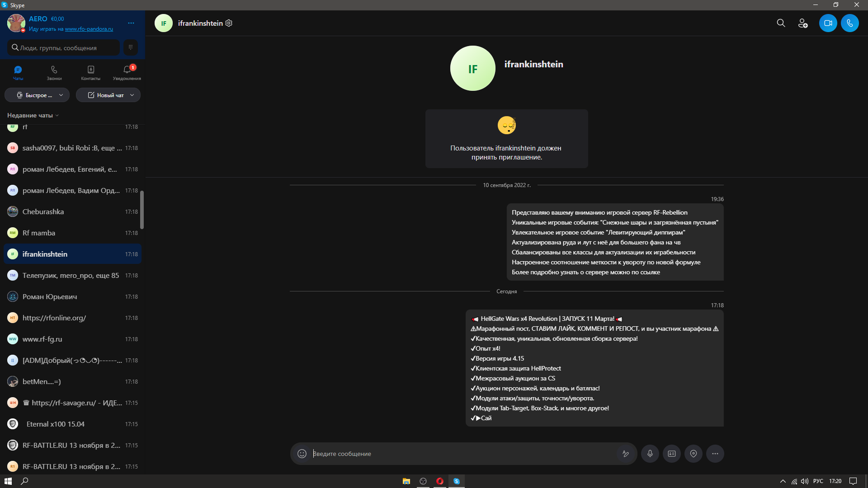Open Opera browser from taskbar
The height and width of the screenshot is (488, 868).
coord(439,481)
